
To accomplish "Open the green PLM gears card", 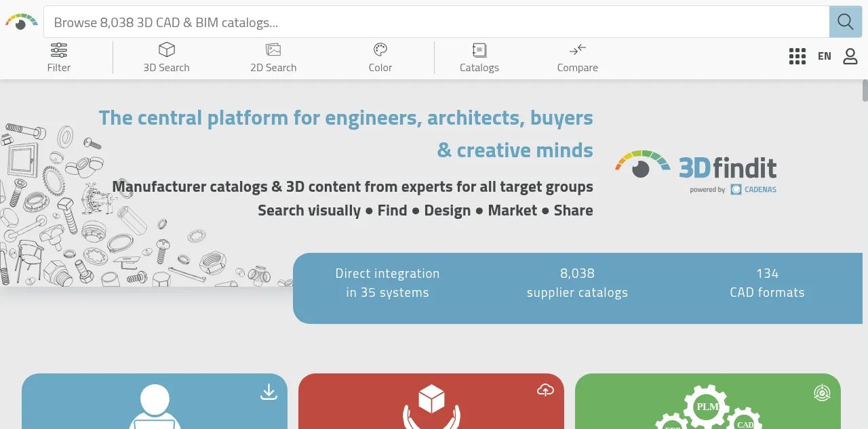I will [x=708, y=401].
